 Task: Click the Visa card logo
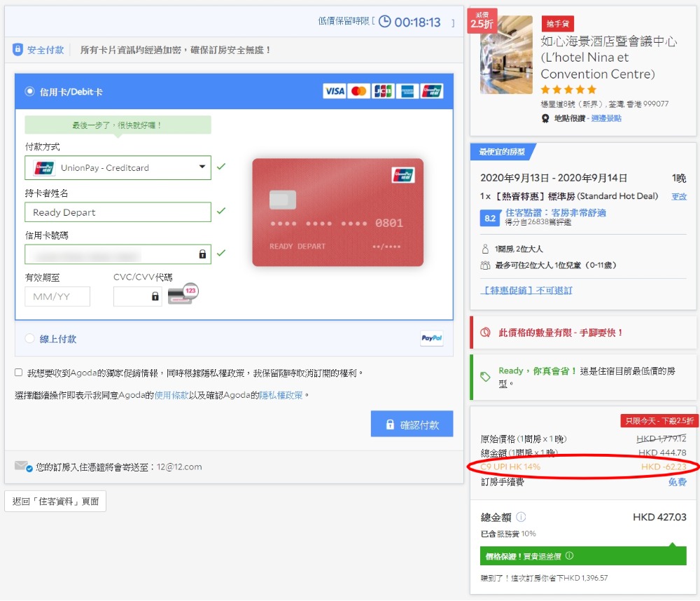click(x=335, y=91)
